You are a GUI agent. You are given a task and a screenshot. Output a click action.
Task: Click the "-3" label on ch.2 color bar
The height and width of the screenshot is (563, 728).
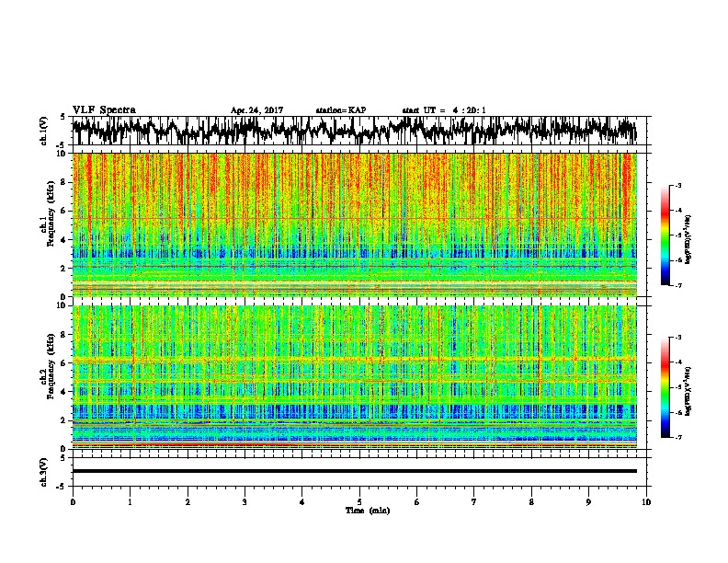[677, 338]
